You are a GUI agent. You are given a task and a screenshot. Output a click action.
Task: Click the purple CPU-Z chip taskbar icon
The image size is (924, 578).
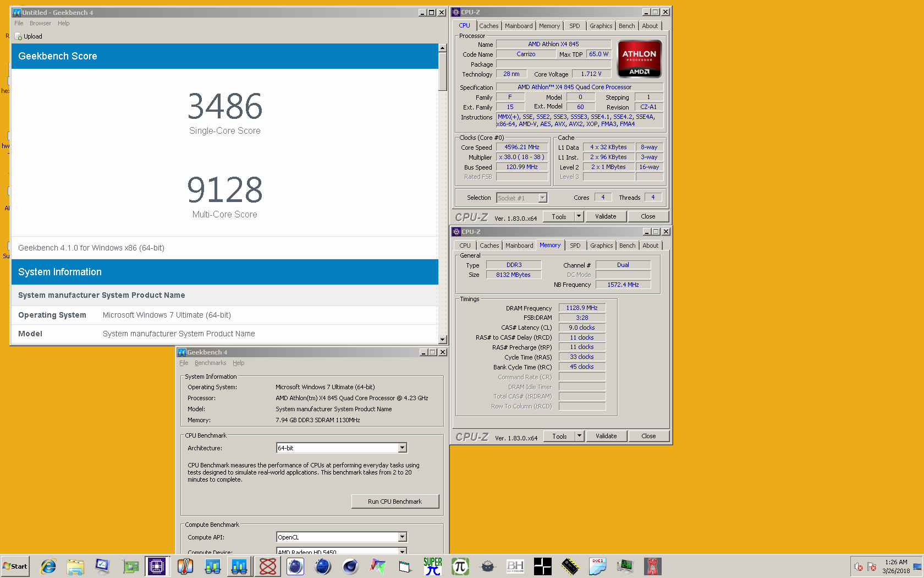point(157,566)
